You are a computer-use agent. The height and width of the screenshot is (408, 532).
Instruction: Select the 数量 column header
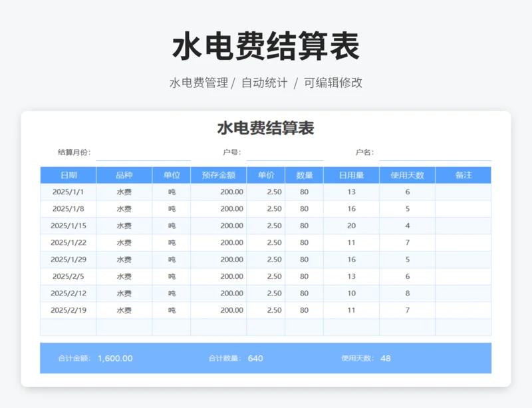305,175
